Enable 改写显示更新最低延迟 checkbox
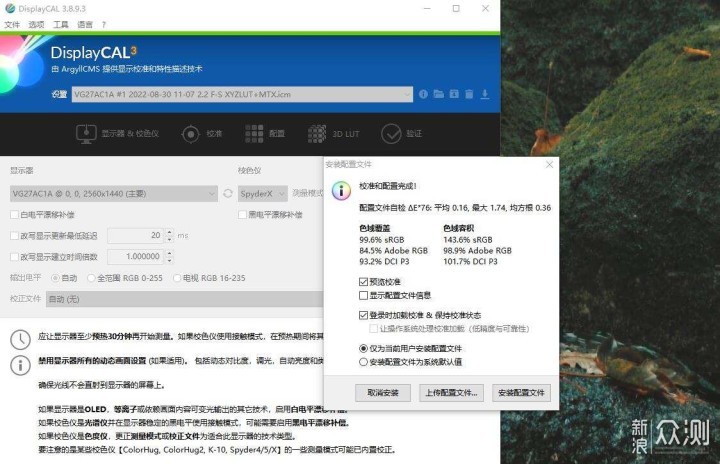Screen dimensions: 720x464 [14, 236]
